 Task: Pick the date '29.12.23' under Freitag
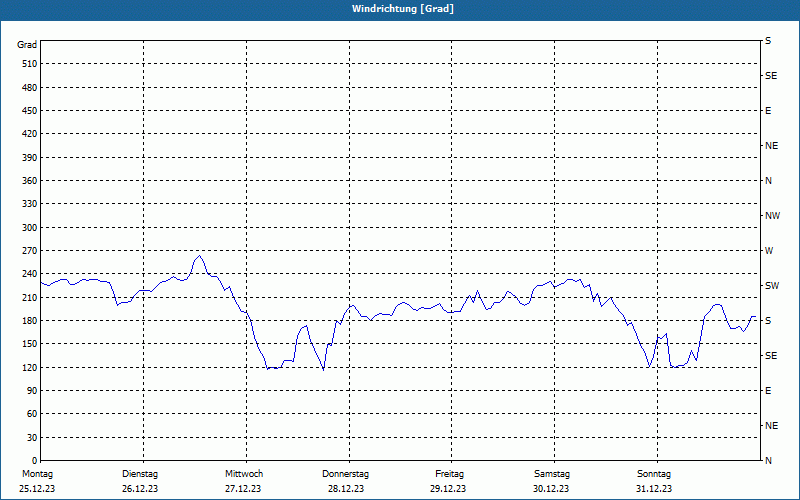pyautogui.click(x=448, y=489)
